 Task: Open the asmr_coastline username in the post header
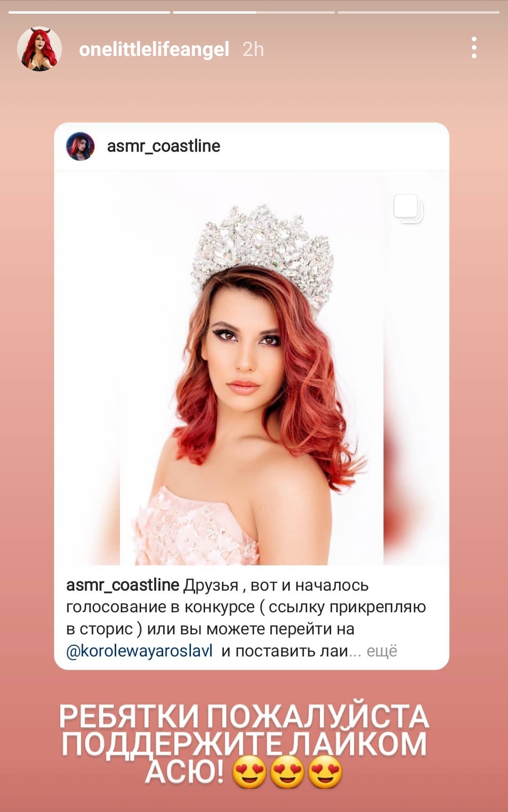[x=164, y=146]
